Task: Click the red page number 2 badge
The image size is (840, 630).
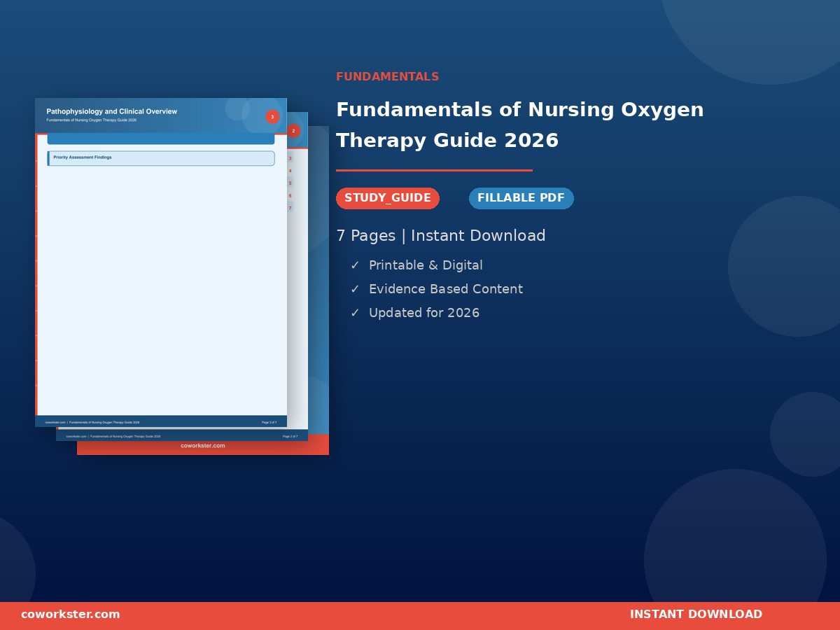Action: click(x=293, y=131)
